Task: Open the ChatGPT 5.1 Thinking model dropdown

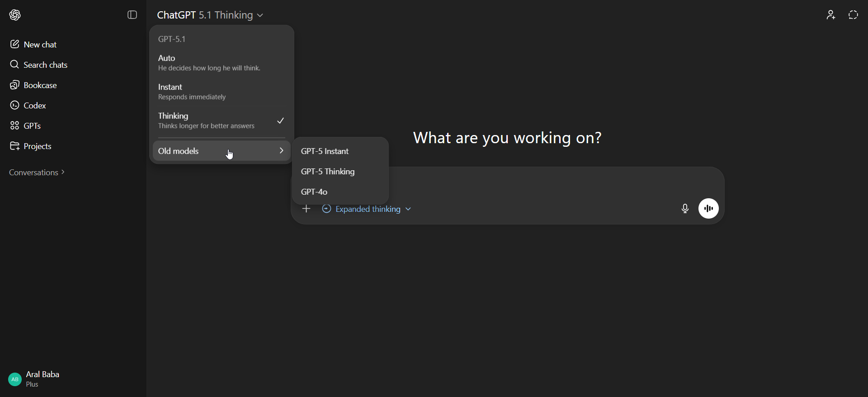Action: tap(210, 15)
